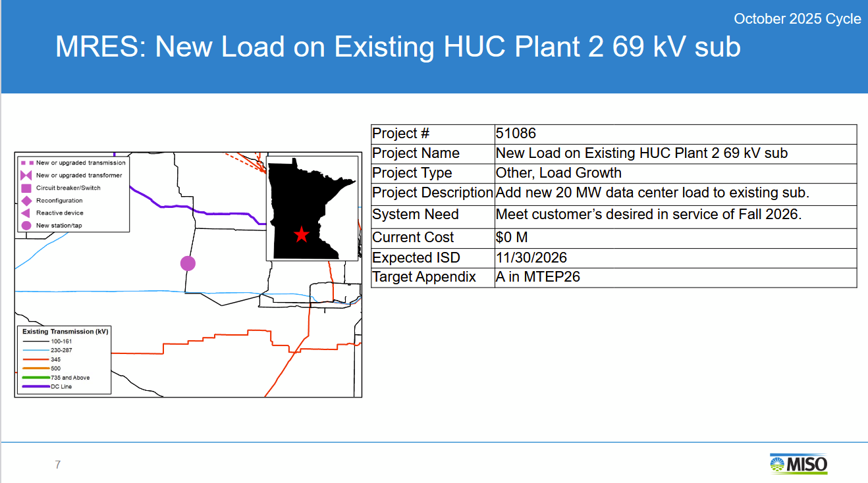The image size is (868, 483).
Task: Click the new station/tap circle legend icon
Action: [x=26, y=226]
